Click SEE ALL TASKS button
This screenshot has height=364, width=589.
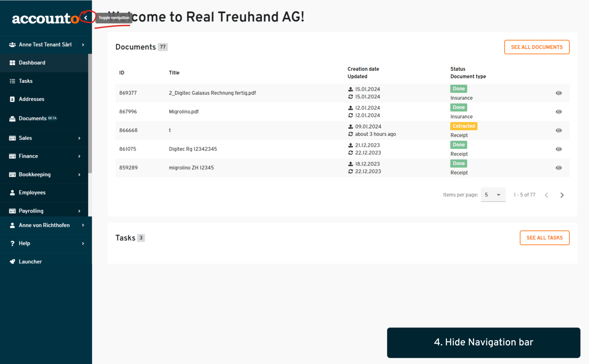pos(545,238)
